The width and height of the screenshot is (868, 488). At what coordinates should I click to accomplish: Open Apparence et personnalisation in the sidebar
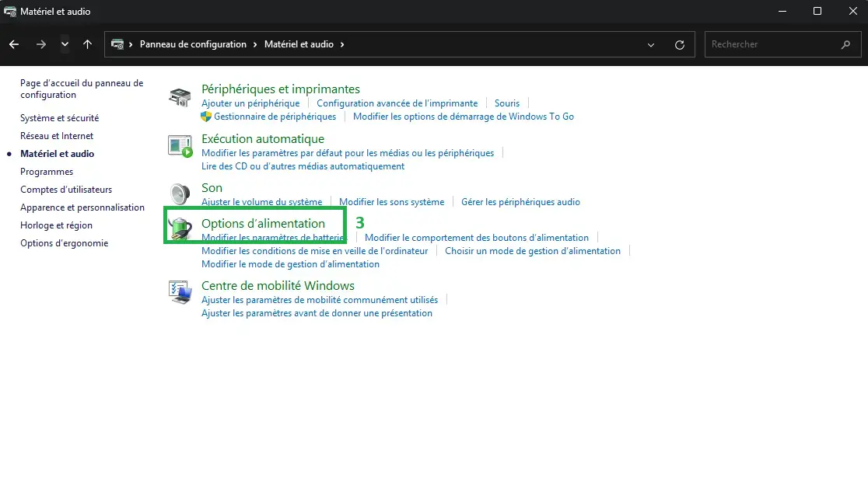point(82,207)
